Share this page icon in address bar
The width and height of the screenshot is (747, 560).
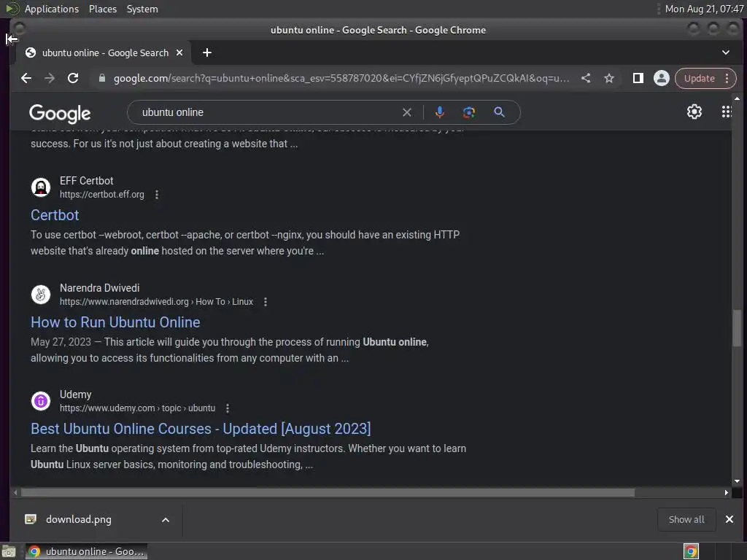[586, 78]
